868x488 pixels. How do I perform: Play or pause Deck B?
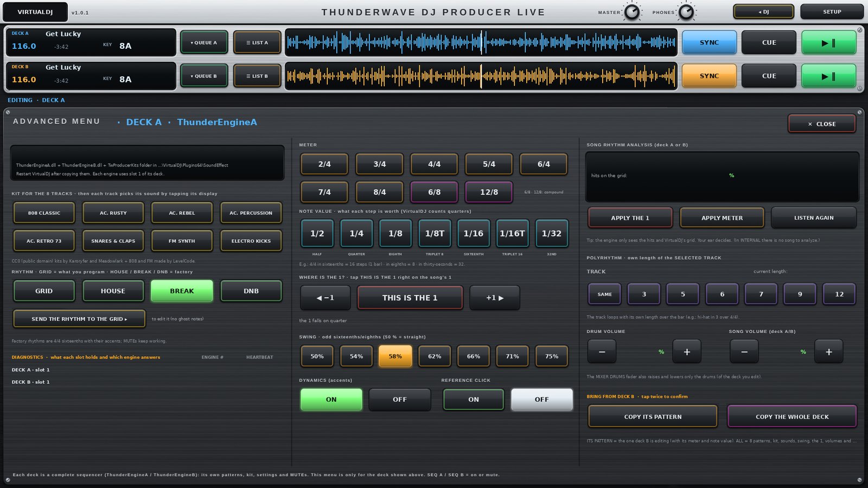(828, 76)
